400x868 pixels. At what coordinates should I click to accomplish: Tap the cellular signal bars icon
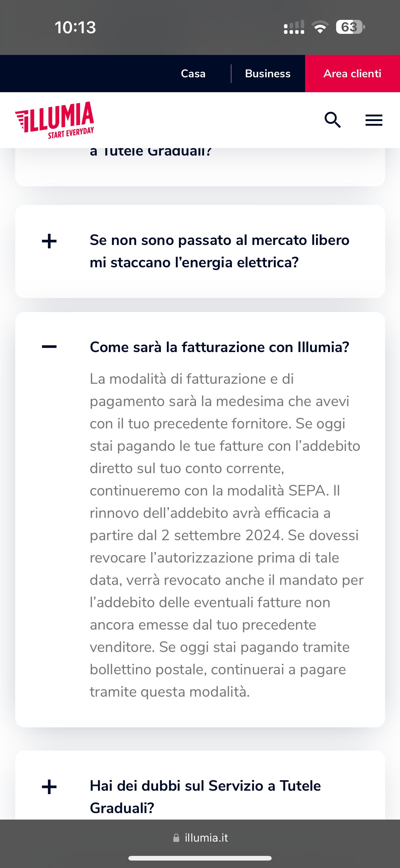coord(294,27)
